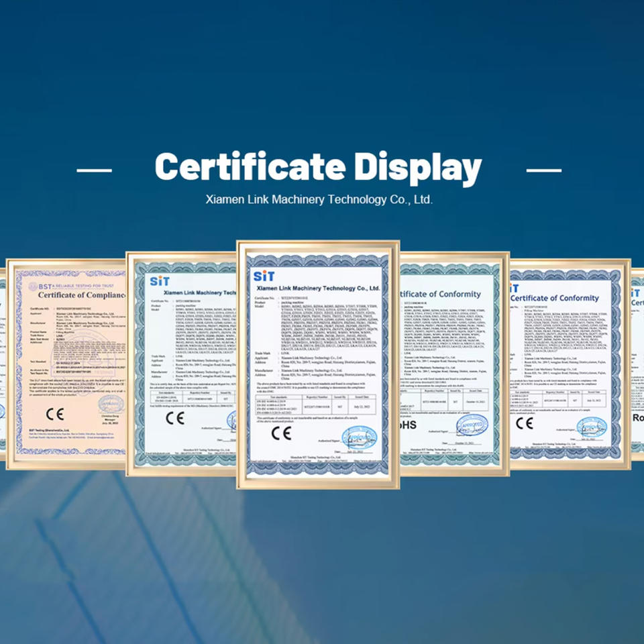Click the blue approval stamp on center certificate
The width and height of the screenshot is (644, 644).
click(359, 437)
